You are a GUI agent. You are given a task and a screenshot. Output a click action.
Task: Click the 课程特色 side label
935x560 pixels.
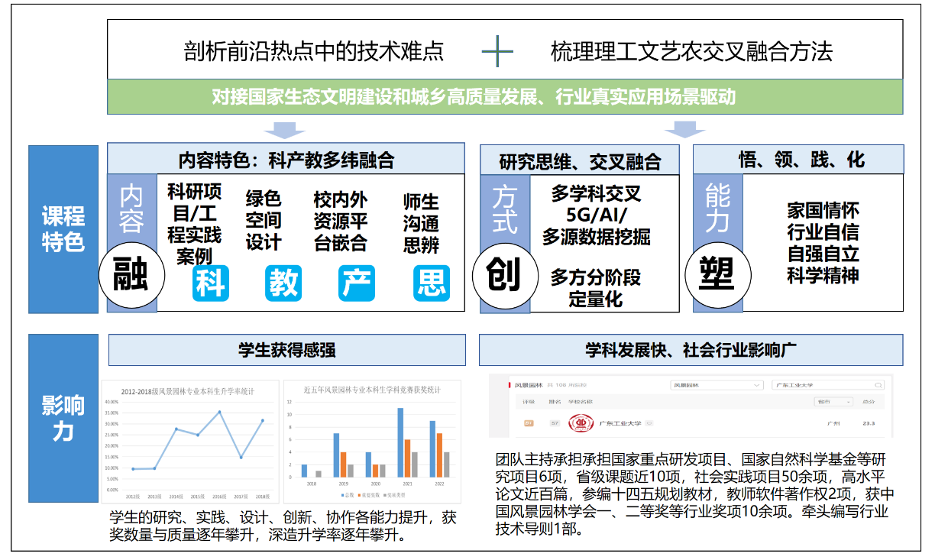(63, 229)
